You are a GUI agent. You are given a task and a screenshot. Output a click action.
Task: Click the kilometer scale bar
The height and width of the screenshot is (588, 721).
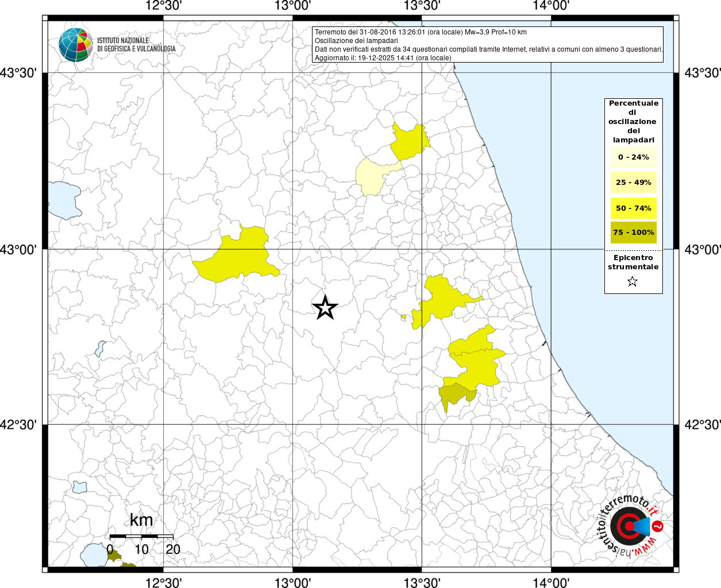pyautogui.click(x=141, y=536)
